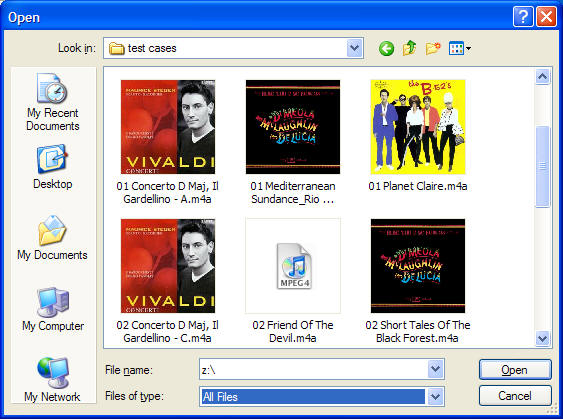The width and height of the screenshot is (563, 419).
Task: Click file name 01 Concerto D Maj, Il Gardellino - A.m4a
Action: click(168, 192)
